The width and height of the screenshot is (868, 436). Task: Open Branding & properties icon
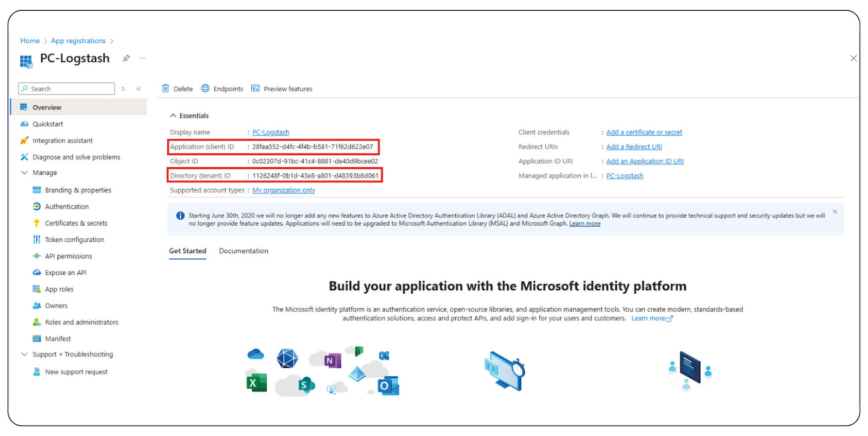37,190
